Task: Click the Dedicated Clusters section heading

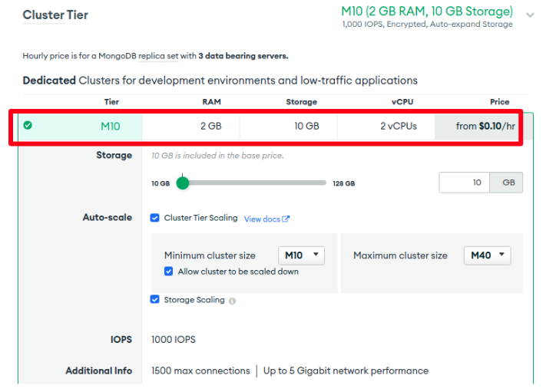Action: click(x=220, y=81)
